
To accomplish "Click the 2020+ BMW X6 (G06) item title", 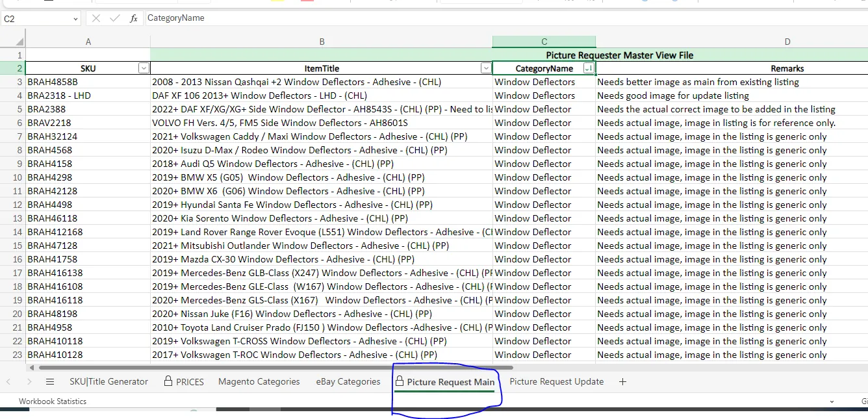I will tap(288, 191).
